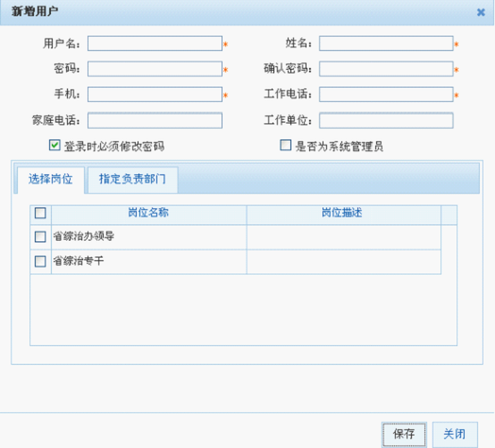The image size is (495, 448).
Task: Check the 省综治办领导 row checkbox
Action: pyautogui.click(x=40, y=237)
